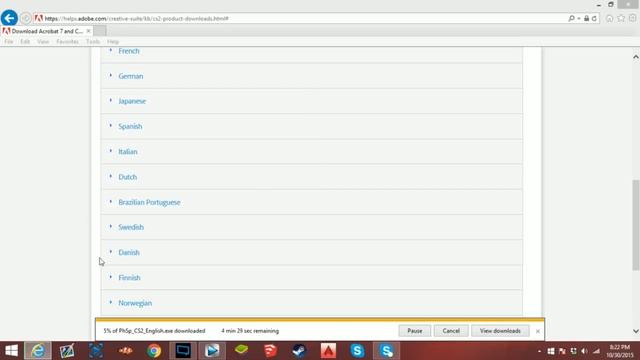Open the red A application taskbar icon

coord(328,351)
